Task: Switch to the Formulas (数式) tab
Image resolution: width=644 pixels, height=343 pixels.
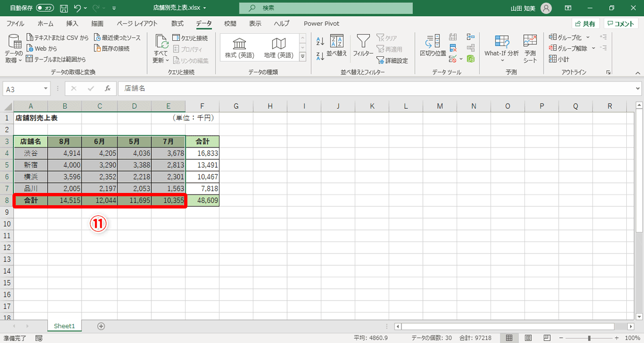Action: (x=177, y=24)
